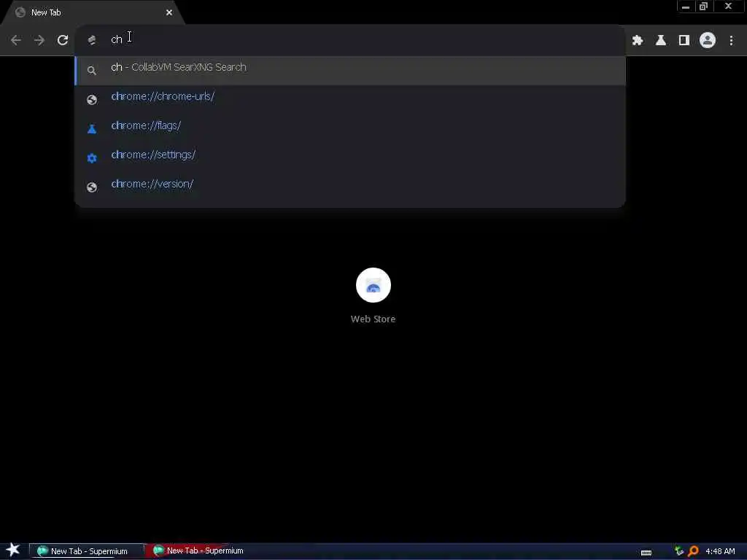Image resolution: width=747 pixels, height=560 pixels.
Task: Select the 'ch - CollabVM SearXNG Search' suggestion
Action: click(350, 71)
